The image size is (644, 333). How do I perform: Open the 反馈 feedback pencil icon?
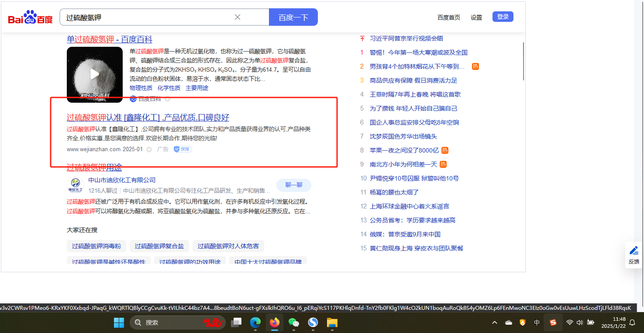click(634, 251)
